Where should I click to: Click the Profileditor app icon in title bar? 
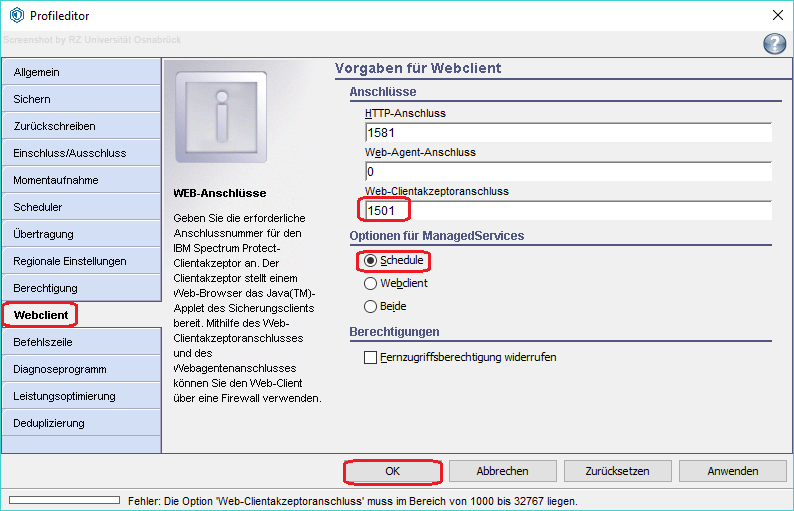pos(16,14)
